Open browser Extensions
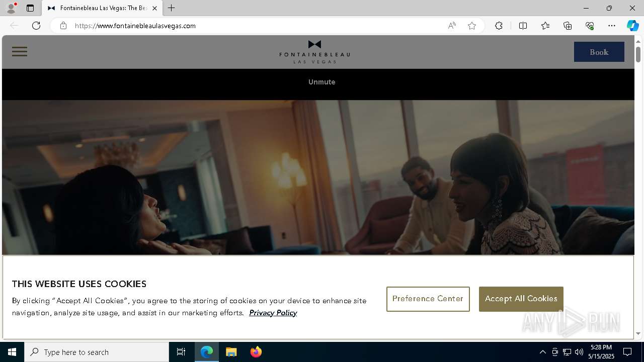Image resolution: width=644 pixels, height=362 pixels. coord(499,26)
